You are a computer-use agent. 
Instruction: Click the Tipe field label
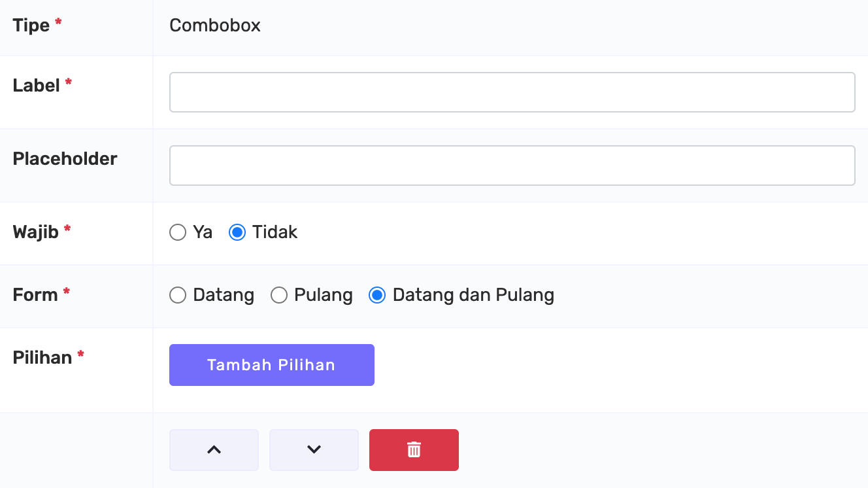pyautogui.click(x=31, y=26)
